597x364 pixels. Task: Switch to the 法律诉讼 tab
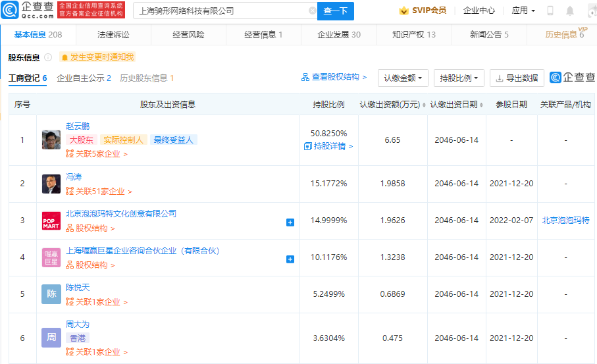pos(114,35)
